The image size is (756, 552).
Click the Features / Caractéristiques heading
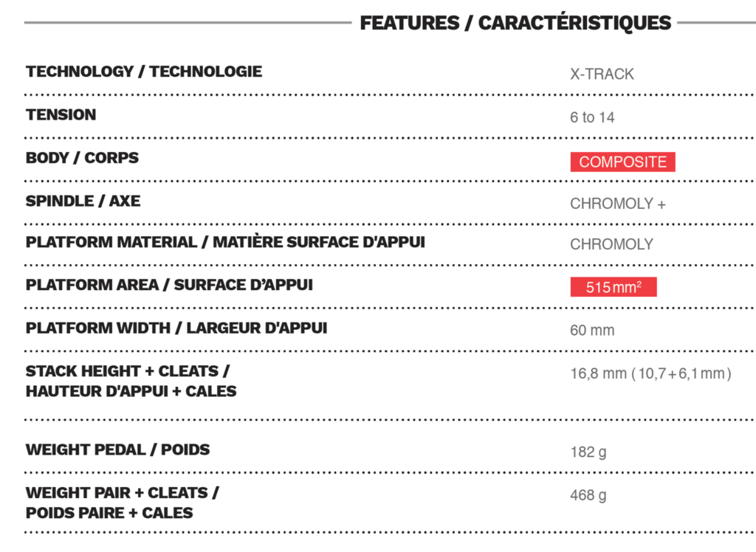coord(515,23)
